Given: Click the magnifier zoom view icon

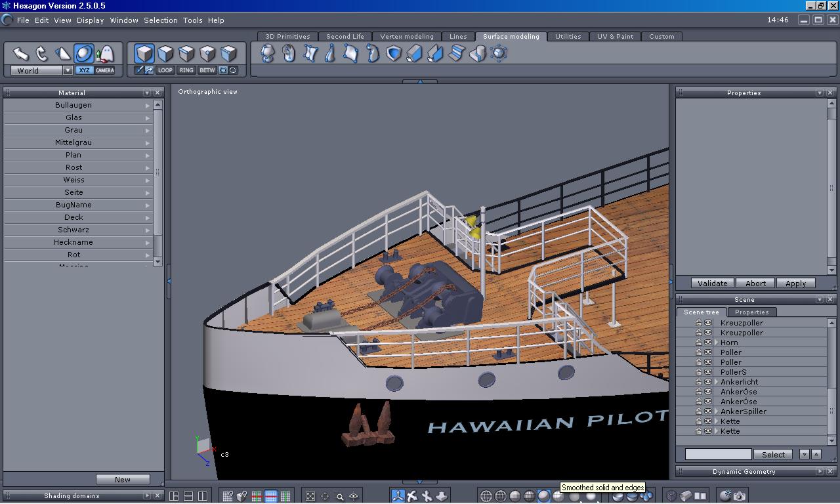Looking at the screenshot, I should [x=339, y=496].
